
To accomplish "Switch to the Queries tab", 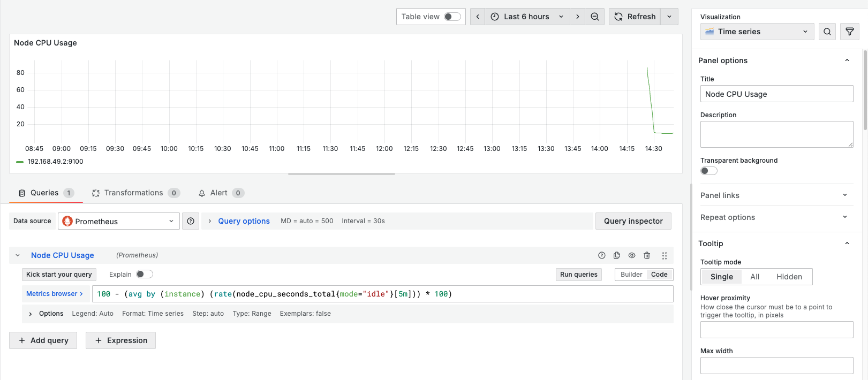I will pos(46,193).
